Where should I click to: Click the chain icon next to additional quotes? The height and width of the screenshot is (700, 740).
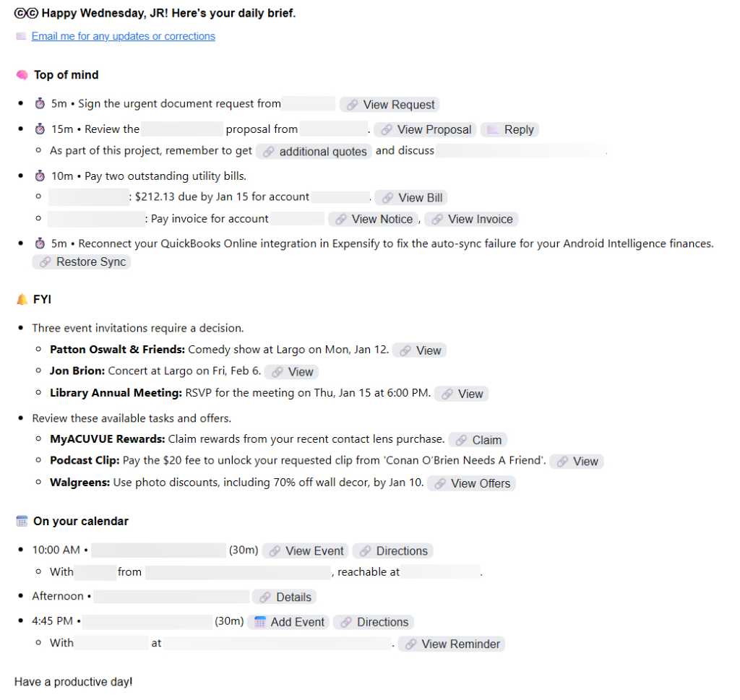[270, 151]
